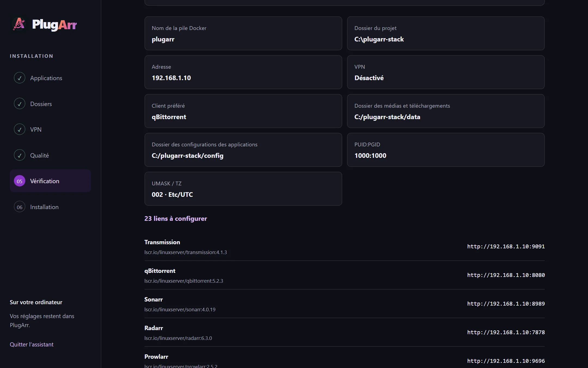
Task: Go to the Dossiers step
Action: click(x=50, y=104)
